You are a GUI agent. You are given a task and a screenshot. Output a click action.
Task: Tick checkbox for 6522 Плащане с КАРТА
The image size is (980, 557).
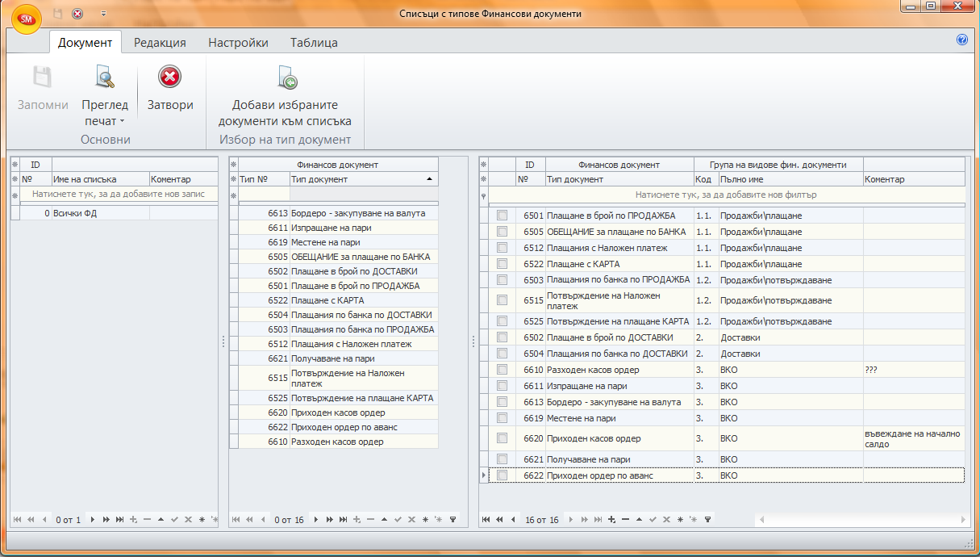[502, 264]
